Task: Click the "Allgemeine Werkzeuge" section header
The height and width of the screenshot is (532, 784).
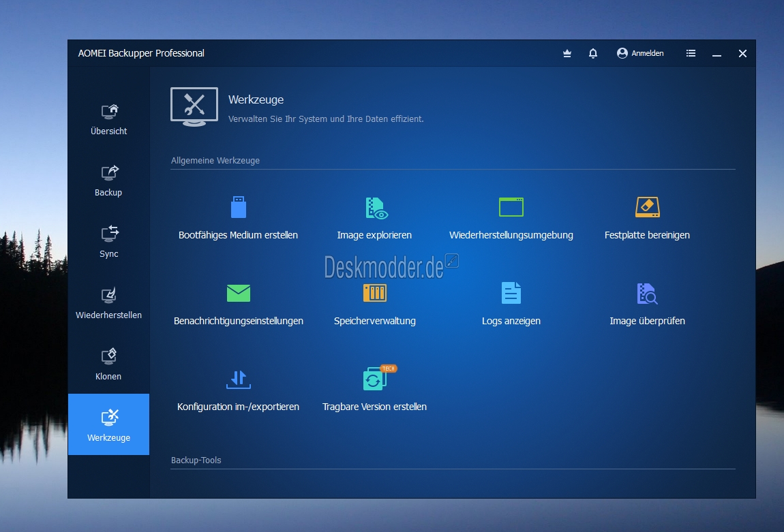Action: 215,160
